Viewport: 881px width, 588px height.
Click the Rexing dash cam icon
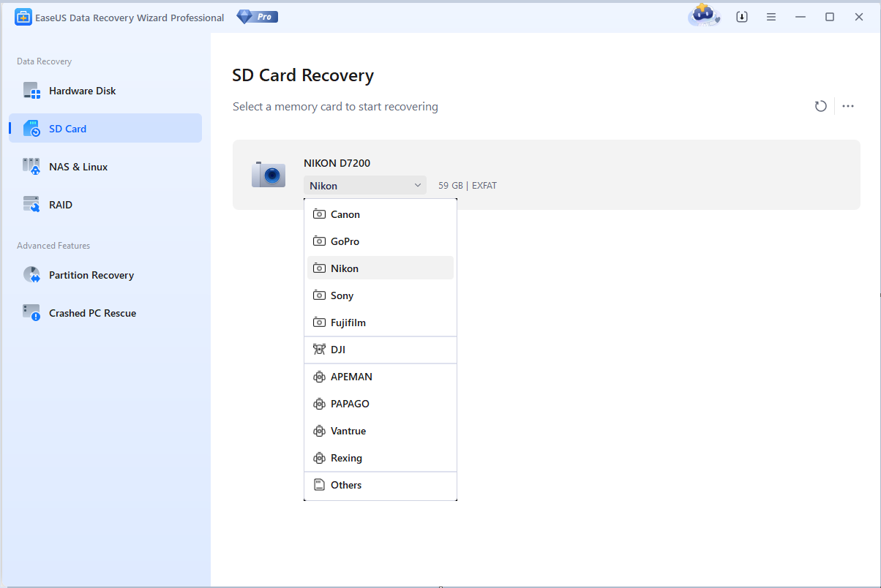point(319,458)
